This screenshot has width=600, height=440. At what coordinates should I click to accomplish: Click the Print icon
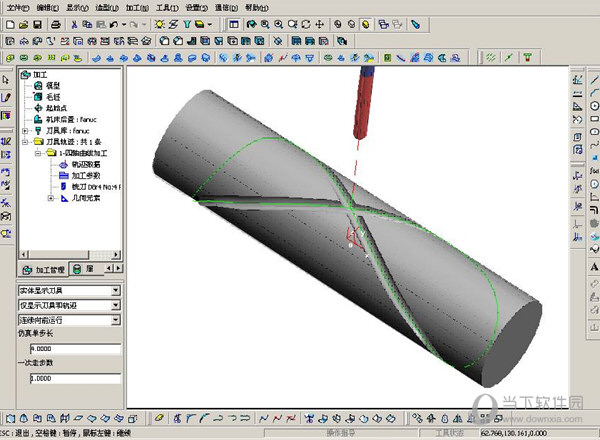click(x=56, y=25)
